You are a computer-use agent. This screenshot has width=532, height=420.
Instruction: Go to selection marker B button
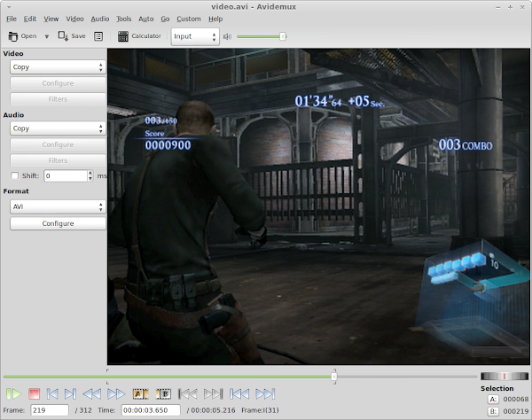[493, 411]
